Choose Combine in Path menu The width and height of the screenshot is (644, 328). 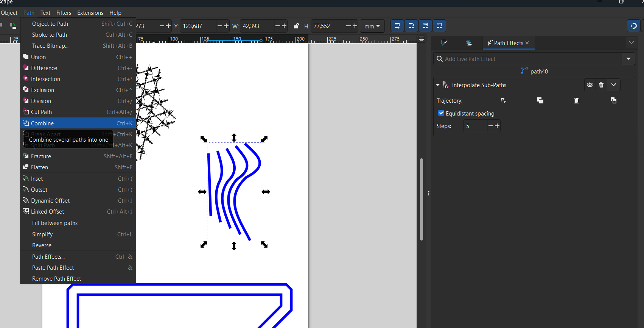tap(78, 123)
